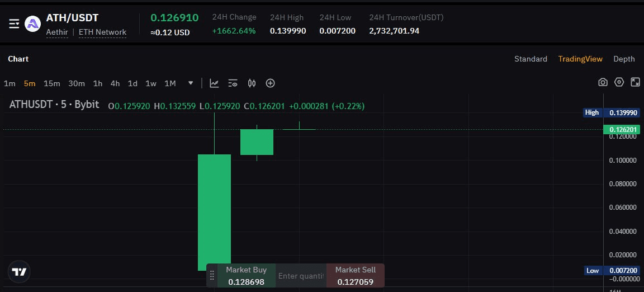
Task: Select the 30m interval
Action: click(x=77, y=83)
